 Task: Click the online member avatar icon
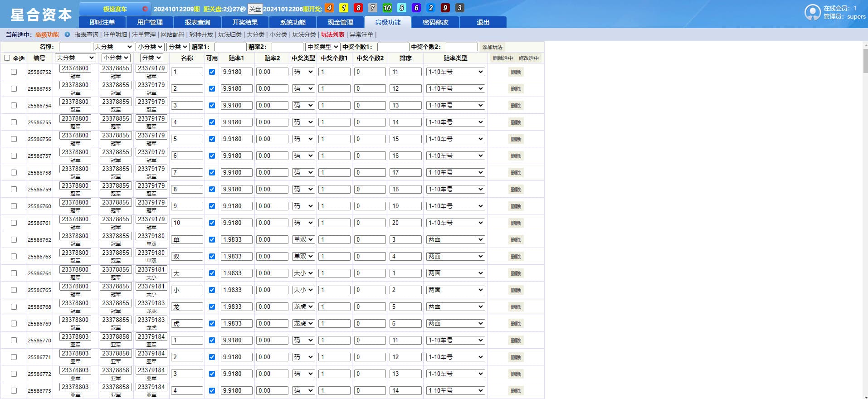point(812,12)
